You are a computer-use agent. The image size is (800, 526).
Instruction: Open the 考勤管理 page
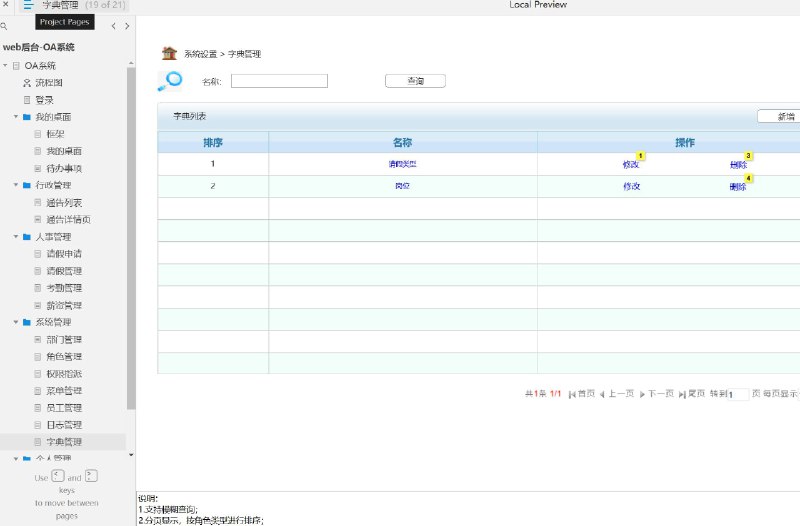point(64,288)
